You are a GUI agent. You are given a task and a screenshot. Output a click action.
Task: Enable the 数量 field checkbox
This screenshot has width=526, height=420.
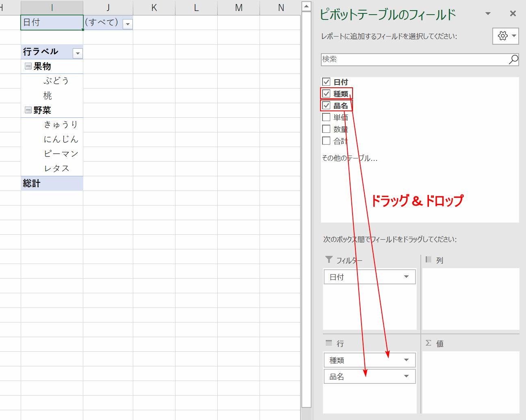[326, 129]
